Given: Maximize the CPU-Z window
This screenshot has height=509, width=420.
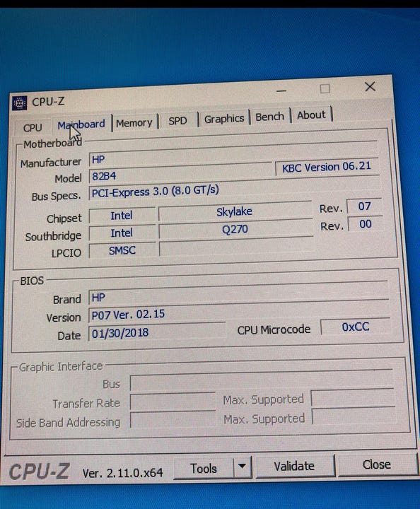Looking at the screenshot, I should pyautogui.click(x=325, y=88).
